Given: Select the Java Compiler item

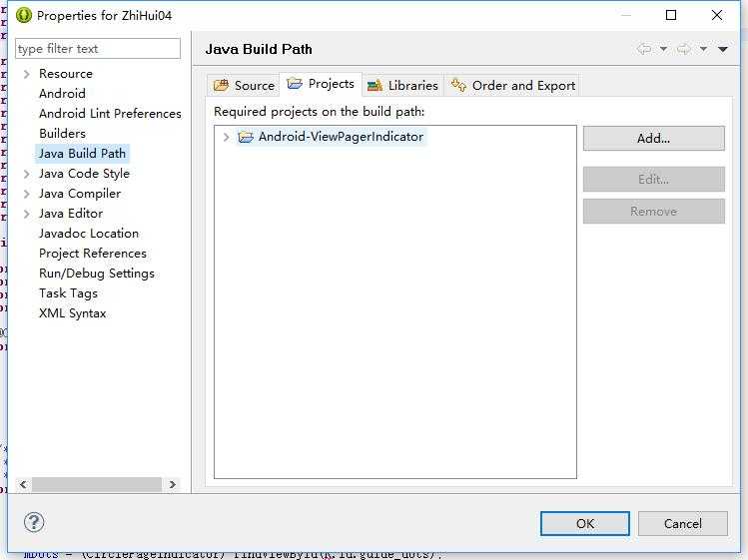Looking at the screenshot, I should (80, 194).
